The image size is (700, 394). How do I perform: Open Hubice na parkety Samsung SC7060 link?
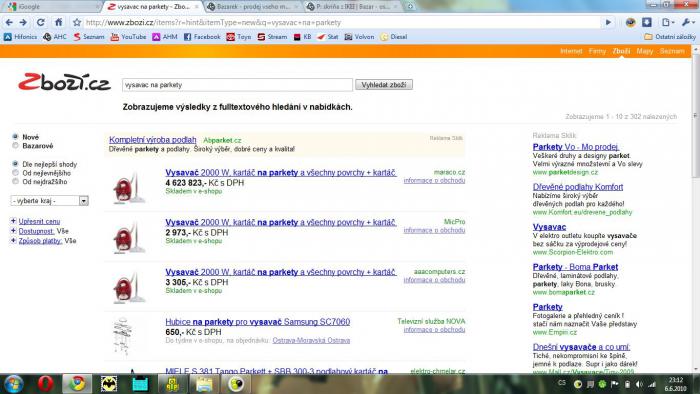coord(258,322)
